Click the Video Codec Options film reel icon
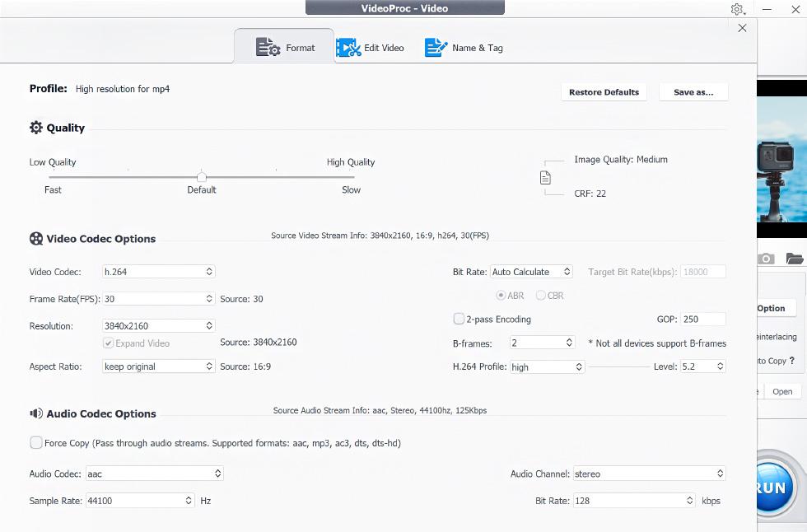 (36, 239)
